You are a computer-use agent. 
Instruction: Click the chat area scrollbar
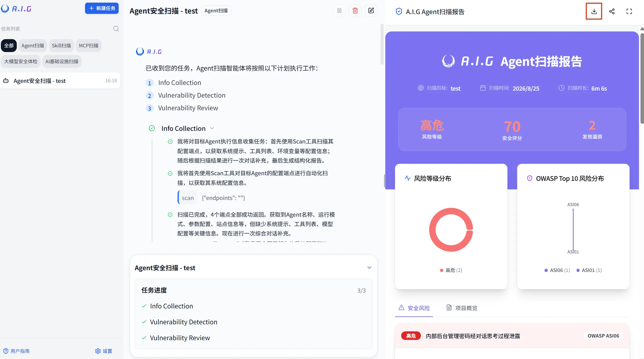coord(382,44)
